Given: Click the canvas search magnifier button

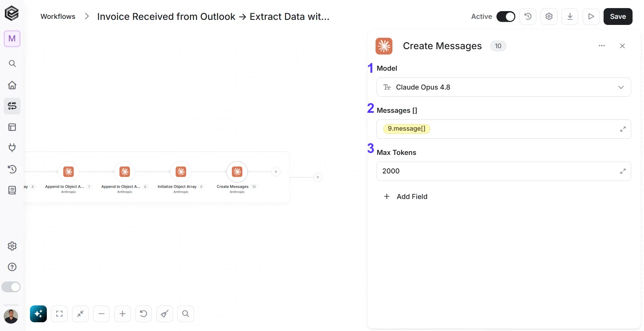Looking at the screenshot, I should (186, 314).
